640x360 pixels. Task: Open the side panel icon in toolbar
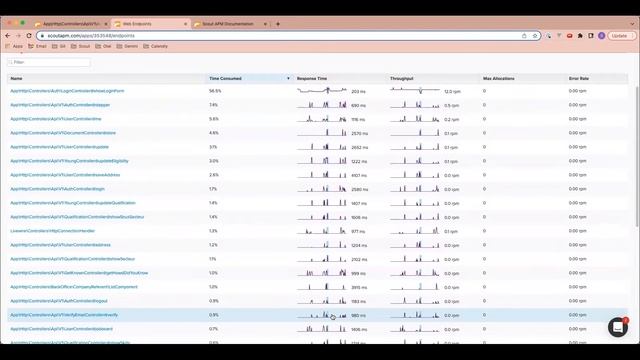click(x=591, y=36)
